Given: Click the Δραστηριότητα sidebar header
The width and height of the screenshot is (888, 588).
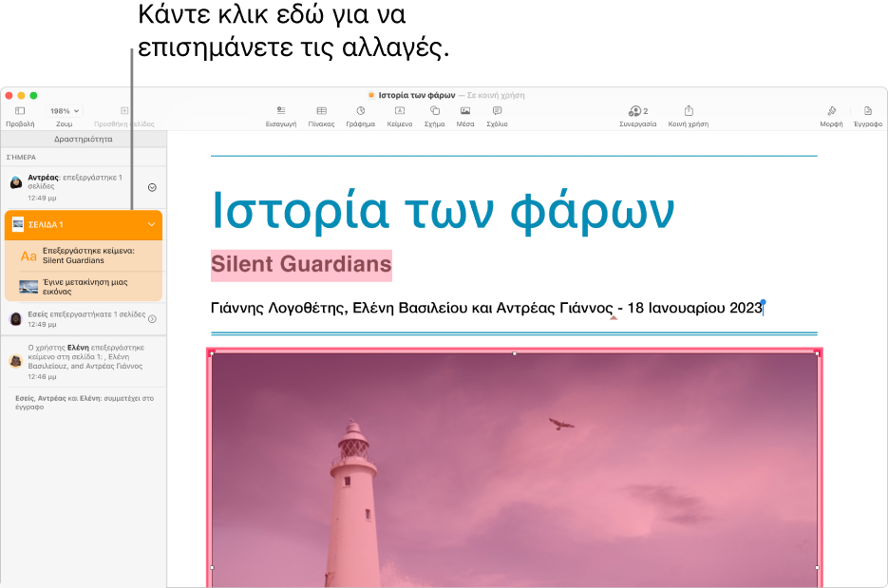Looking at the screenshot, I should click(x=84, y=139).
